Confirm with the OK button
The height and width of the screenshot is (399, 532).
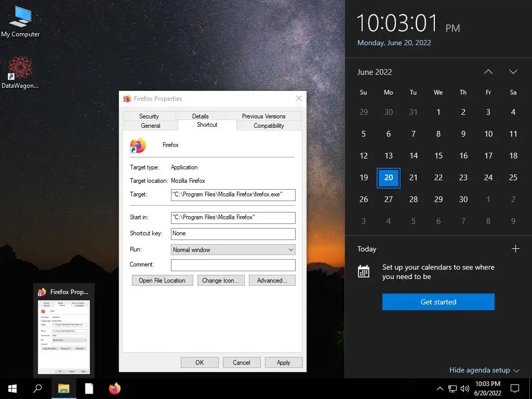coord(199,362)
